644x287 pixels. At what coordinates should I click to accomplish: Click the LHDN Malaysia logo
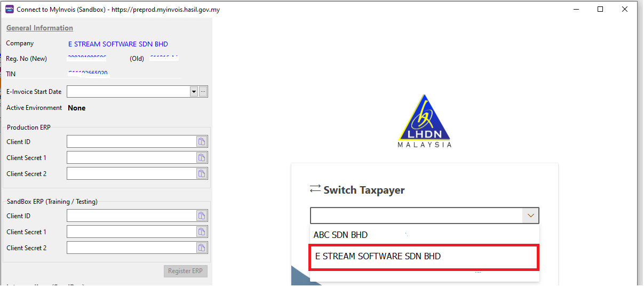pos(424,121)
